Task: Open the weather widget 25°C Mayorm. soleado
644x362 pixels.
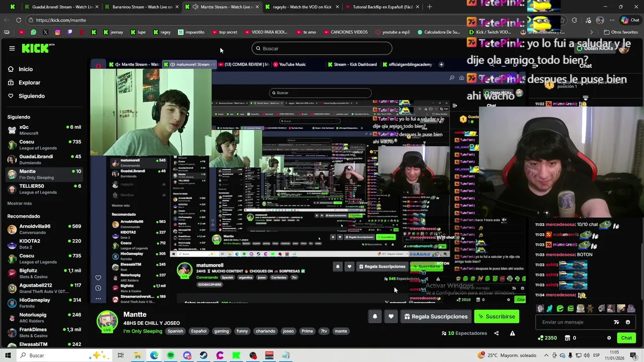Action: pos(508,355)
